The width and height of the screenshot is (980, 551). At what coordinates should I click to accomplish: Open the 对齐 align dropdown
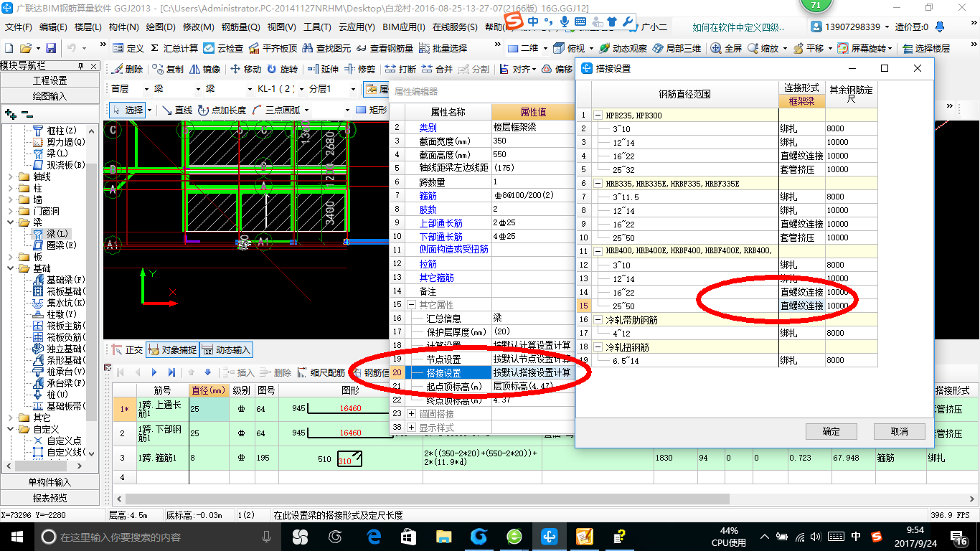(x=534, y=70)
